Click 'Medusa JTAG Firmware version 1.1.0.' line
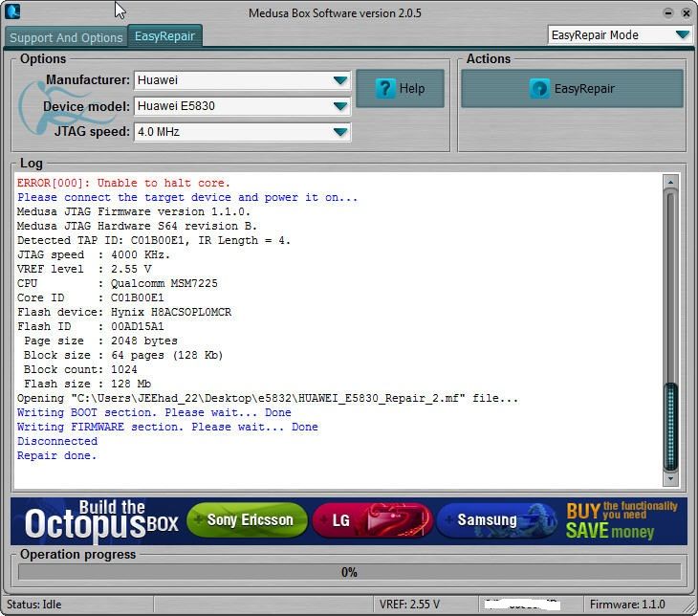This screenshot has width=698, height=616. click(134, 211)
